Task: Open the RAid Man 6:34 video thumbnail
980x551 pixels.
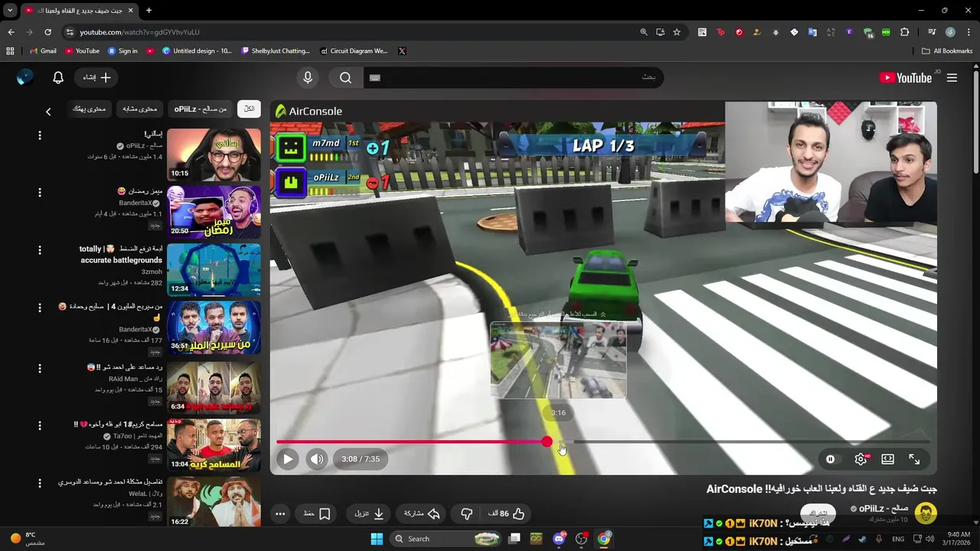Action: [214, 386]
